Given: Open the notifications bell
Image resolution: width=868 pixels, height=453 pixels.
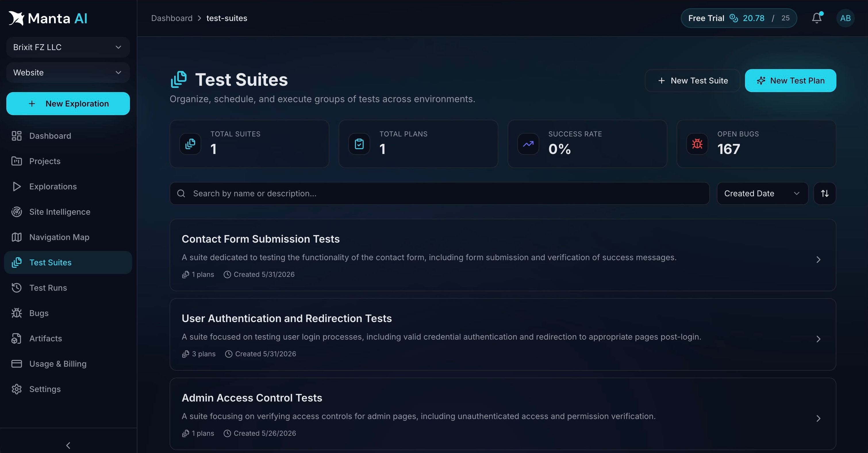Looking at the screenshot, I should [817, 18].
